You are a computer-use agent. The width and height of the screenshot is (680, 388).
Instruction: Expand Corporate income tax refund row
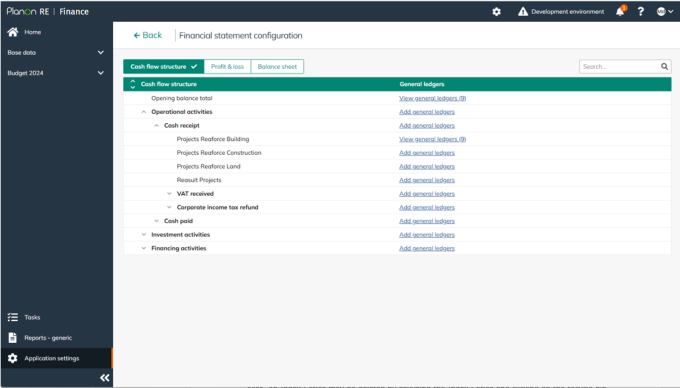tap(169, 207)
